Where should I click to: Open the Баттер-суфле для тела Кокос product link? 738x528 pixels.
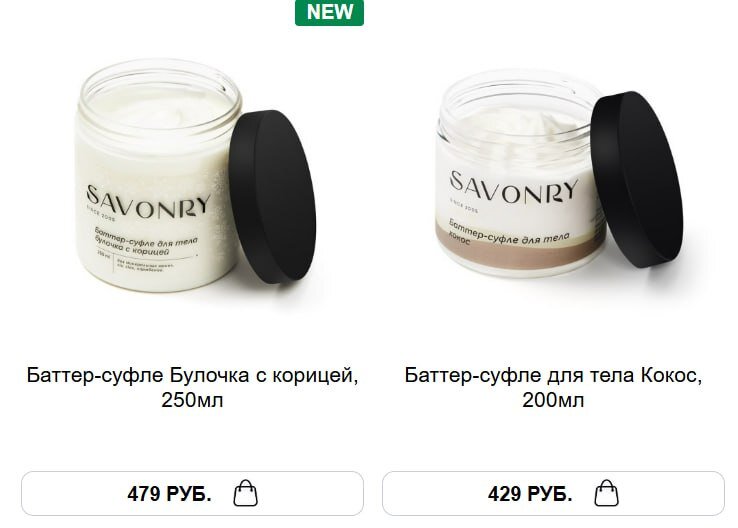(x=554, y=388)
